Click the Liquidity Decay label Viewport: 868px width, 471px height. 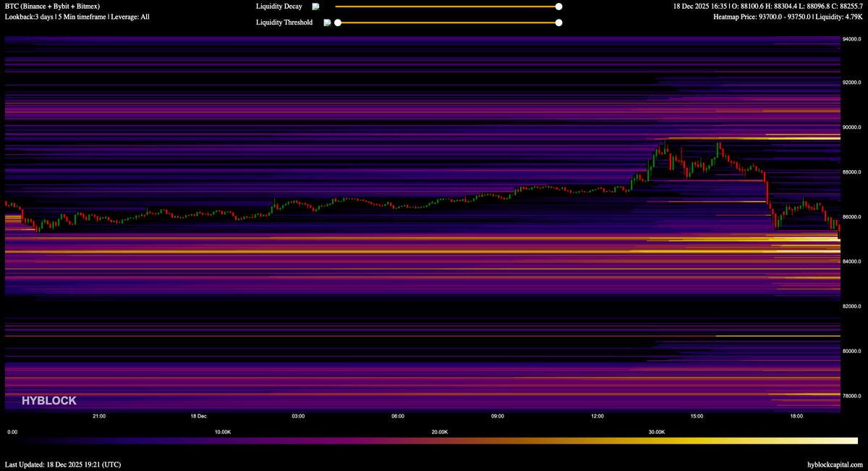pos(279,7)
